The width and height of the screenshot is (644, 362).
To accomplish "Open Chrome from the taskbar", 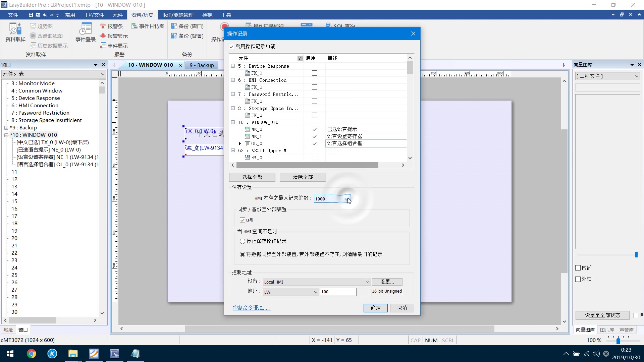I will 31,354.
